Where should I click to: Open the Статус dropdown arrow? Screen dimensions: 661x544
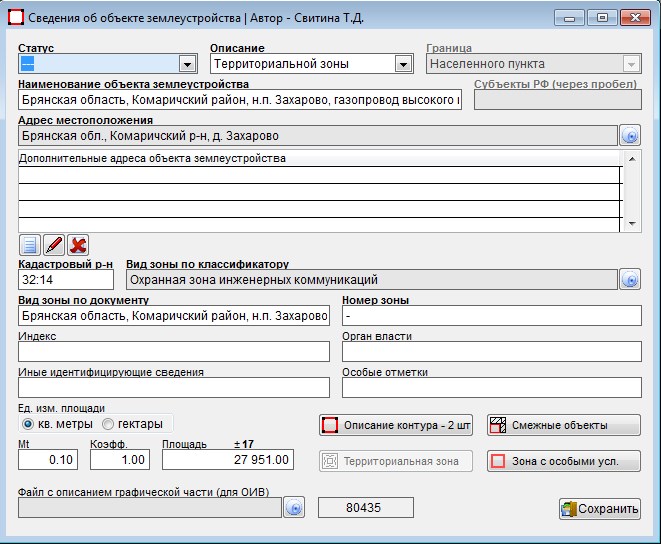pyautogui.click(x=188, y=64)
